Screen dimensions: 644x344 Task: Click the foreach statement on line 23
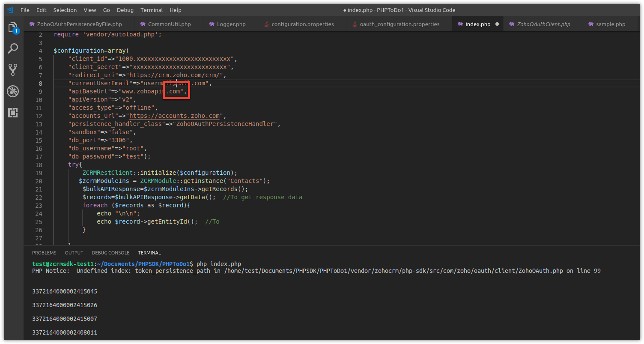137,205
